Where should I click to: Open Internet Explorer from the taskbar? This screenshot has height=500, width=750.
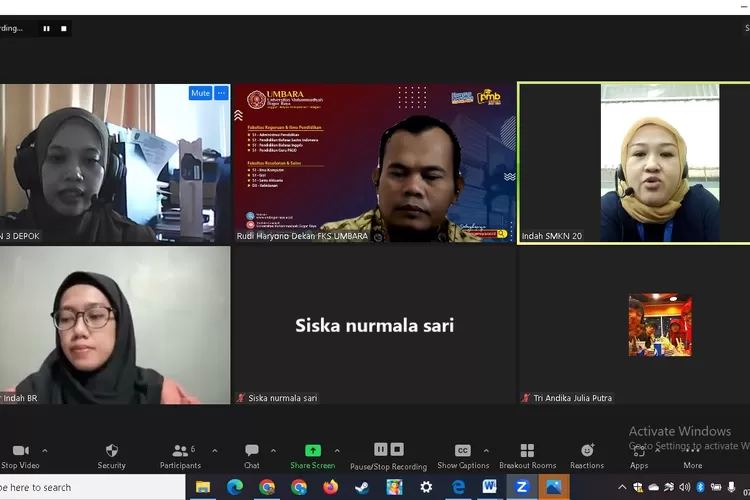click(x=458, y=487)
